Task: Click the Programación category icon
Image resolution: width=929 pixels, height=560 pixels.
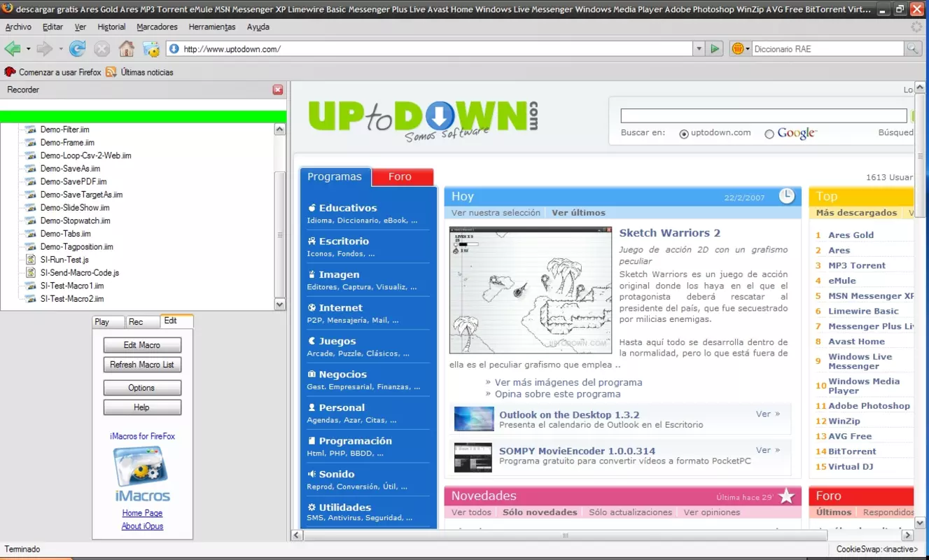Action: click(x=312, y=441)
